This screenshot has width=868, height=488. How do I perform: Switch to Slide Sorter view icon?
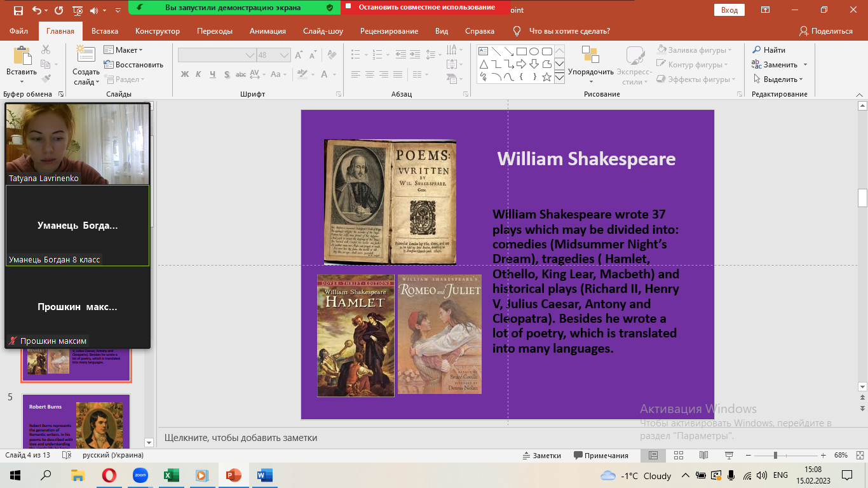pos(678,456)
